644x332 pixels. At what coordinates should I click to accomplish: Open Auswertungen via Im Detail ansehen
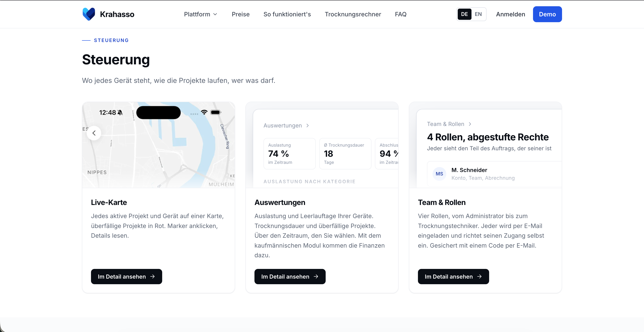tap(290, 276)
